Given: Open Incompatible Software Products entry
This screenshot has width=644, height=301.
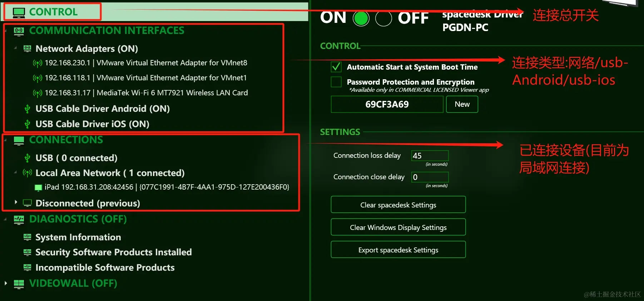Looking at the screenshot, I should [105, 267].
